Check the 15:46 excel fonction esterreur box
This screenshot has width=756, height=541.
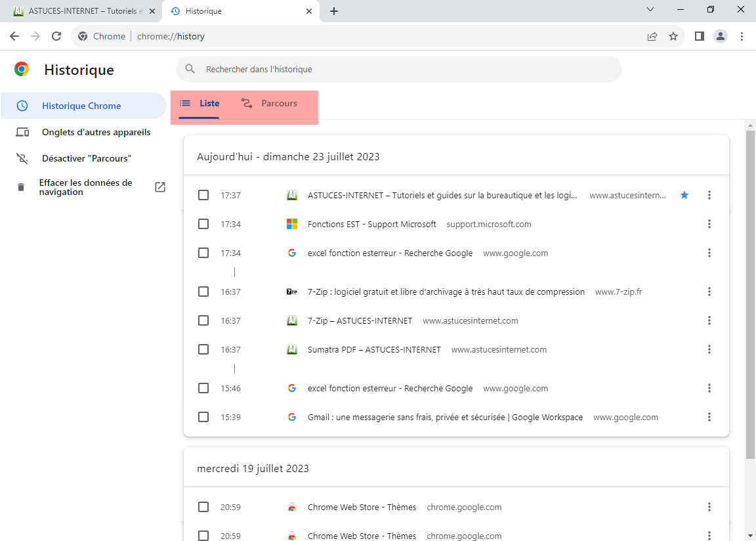click(203, 388)
